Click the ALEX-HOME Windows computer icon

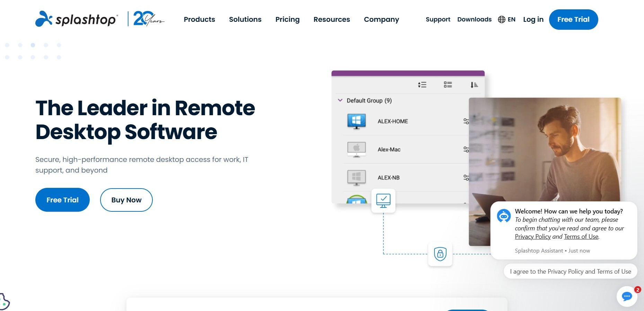pyautogui.click(x=356, y=121)
